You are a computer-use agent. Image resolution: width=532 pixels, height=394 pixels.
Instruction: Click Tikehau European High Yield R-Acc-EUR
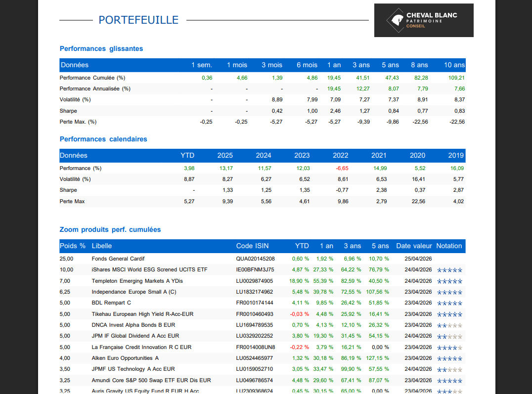[142, 314]
